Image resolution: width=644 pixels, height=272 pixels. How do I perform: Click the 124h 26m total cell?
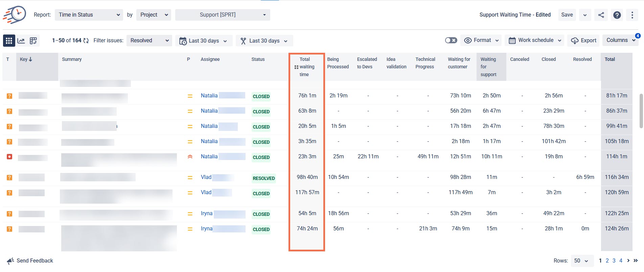(x=617, y=228)
